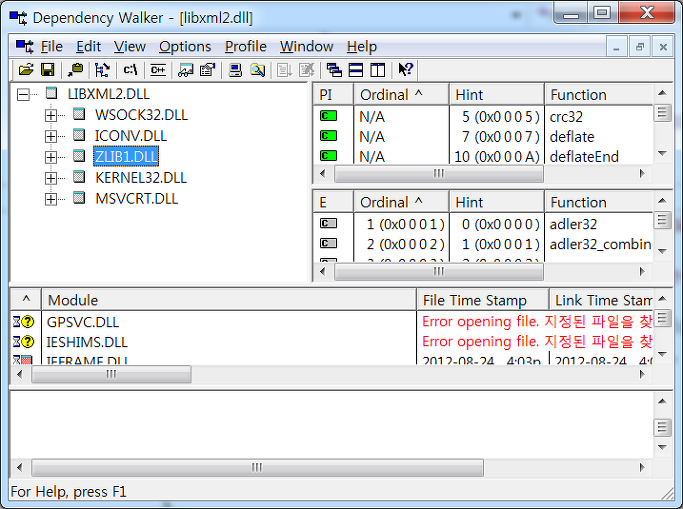
Task: Expand the WSOCK32.DLL tree node
Action: [51, 115]
